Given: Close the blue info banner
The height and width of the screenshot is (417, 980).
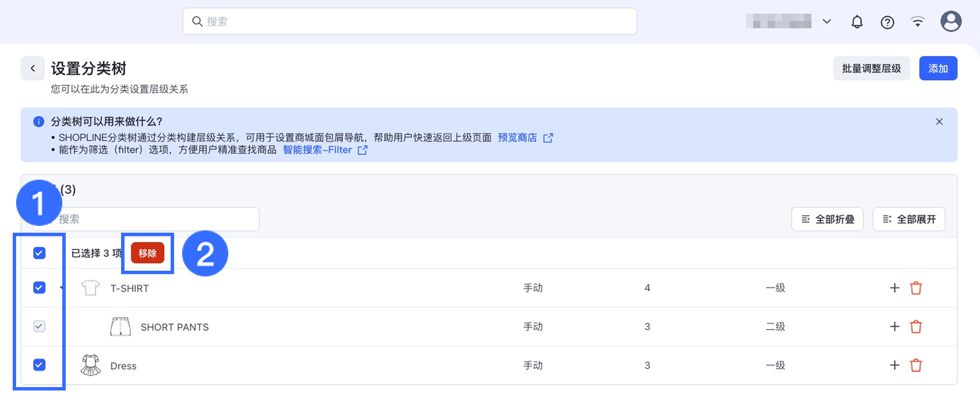Looking at the screenshot, I should pyautogui.click(x=939, y=122).
